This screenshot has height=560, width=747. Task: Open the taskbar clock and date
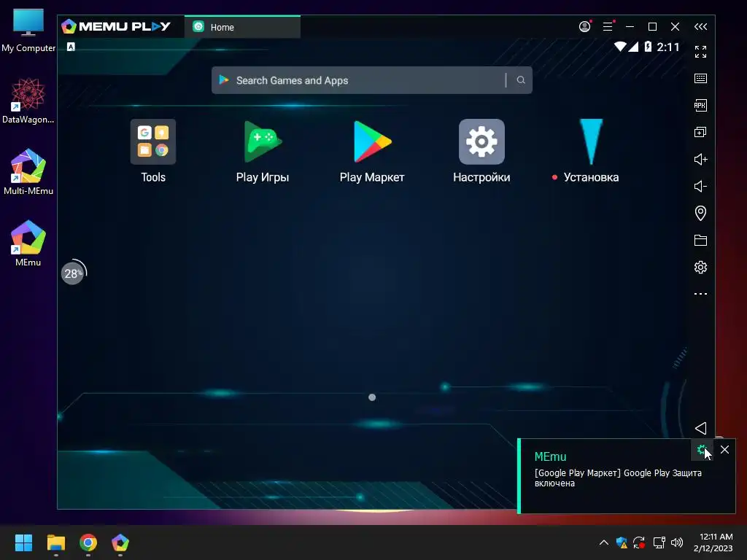[713, 542]
